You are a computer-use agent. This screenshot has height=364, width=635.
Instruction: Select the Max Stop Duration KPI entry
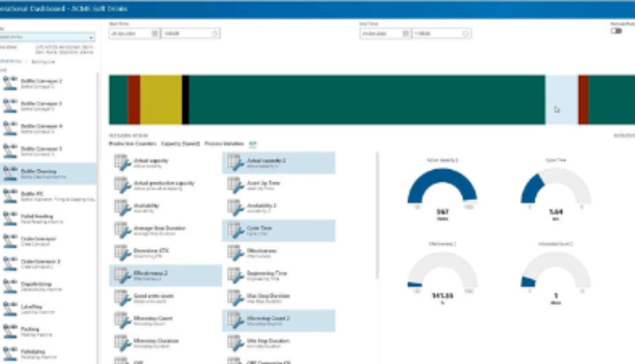(x=279, y=298)
